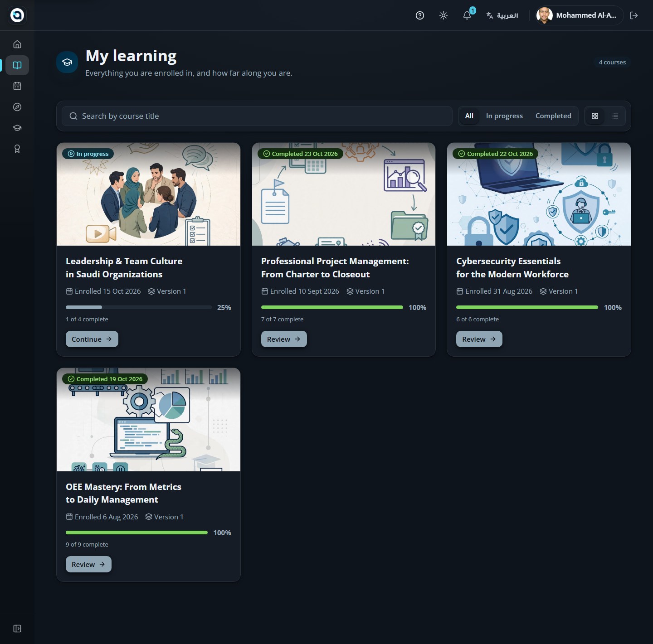Click the "Completed 22 Oct 2026" status badge

496,154
